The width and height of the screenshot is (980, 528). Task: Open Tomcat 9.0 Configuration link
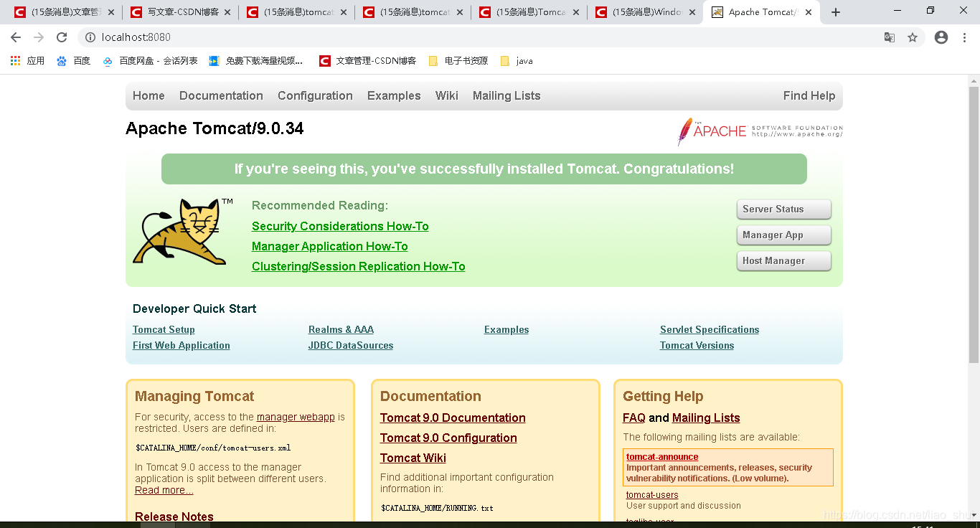pos(448,438)
